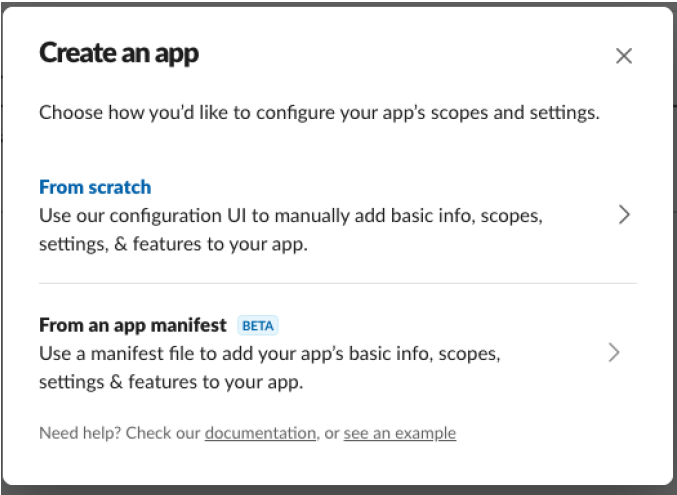Click the 'Need help? Check our' text
The height and width of the screenshot is (495, 677).
(x=120, y=433)
